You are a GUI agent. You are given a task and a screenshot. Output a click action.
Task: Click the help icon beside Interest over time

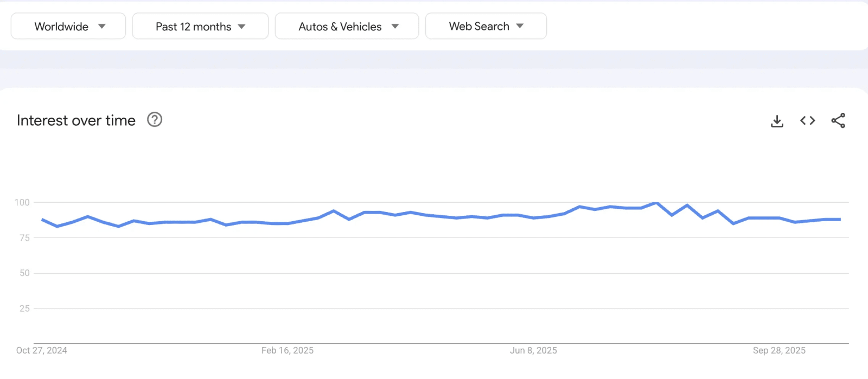point(155,120)
